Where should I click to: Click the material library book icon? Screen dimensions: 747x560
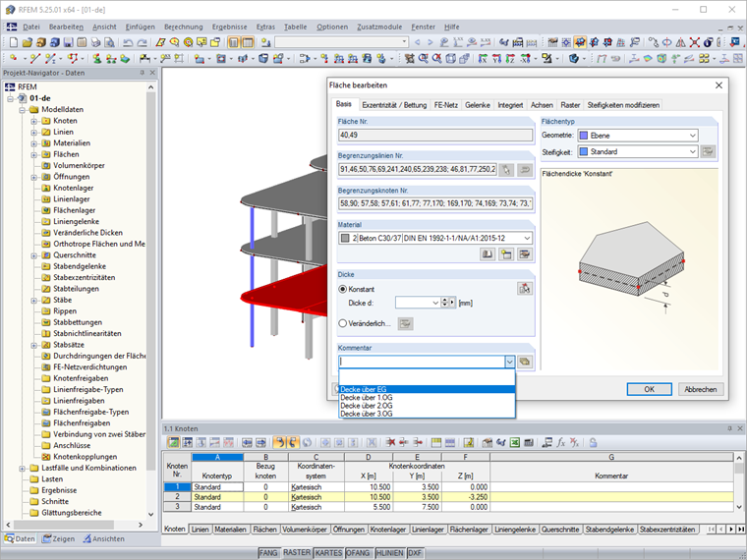[488, 254]
